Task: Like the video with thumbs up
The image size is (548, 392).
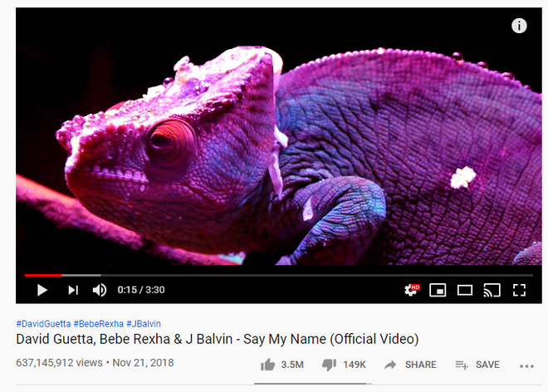Action: pos(267,365)
